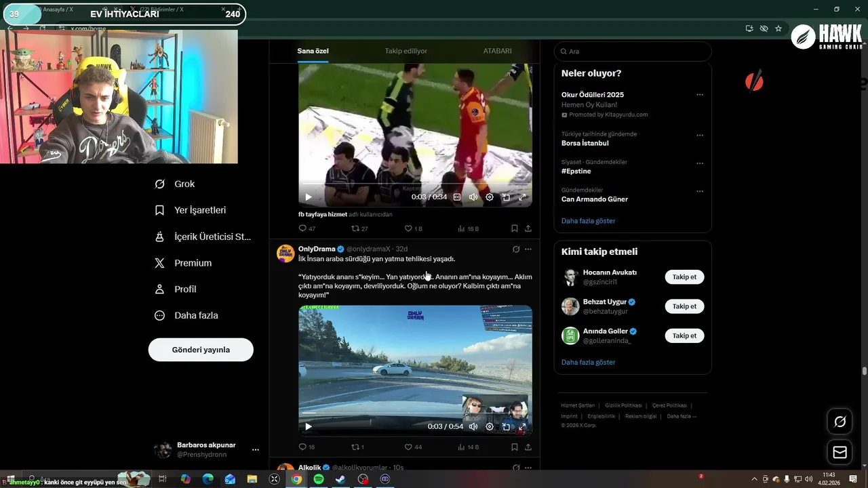Bookmark the fb tayfaya hizmet post
The height and width of the screenshot is (488, 868).
[515, 228]
